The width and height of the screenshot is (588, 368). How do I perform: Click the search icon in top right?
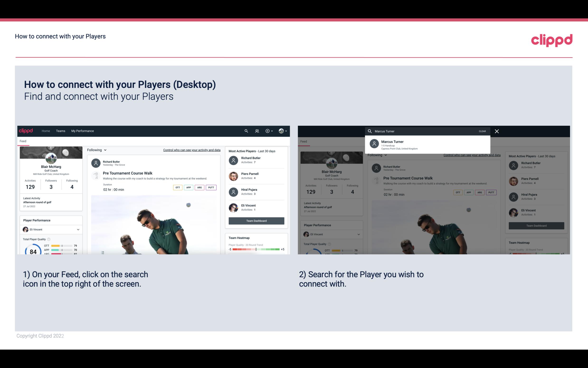(x=246, y=131)
